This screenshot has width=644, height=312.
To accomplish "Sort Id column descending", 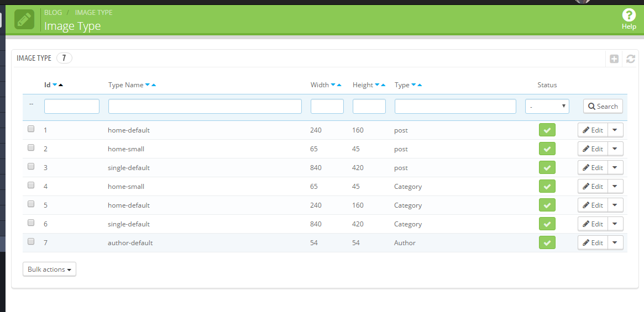I will (55, 85).
